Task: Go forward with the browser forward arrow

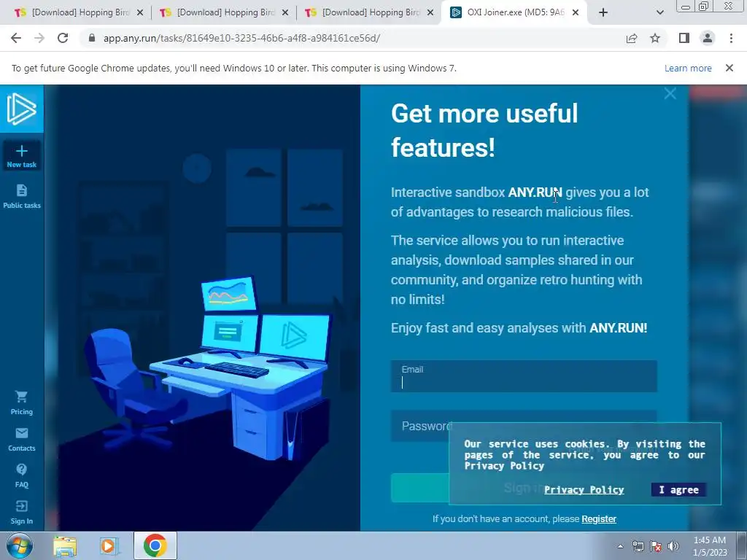Action: pyautogui.click(x=39, y=38)
